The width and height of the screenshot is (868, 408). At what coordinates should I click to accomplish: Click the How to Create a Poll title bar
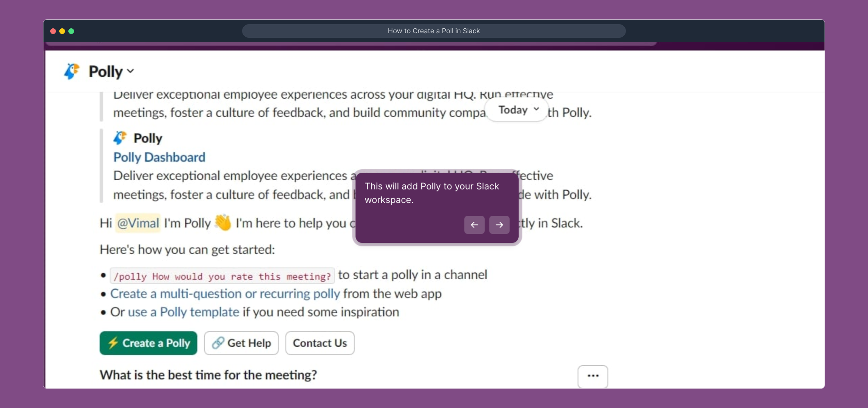pyautogui.click(x=434, y=31)
